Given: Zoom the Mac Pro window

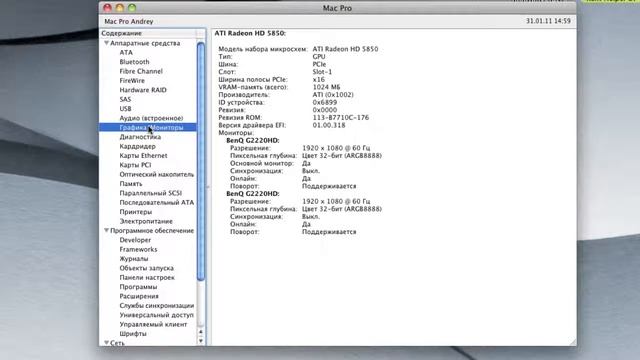Looking at the screenshot, I should click(x=132, y=8).
